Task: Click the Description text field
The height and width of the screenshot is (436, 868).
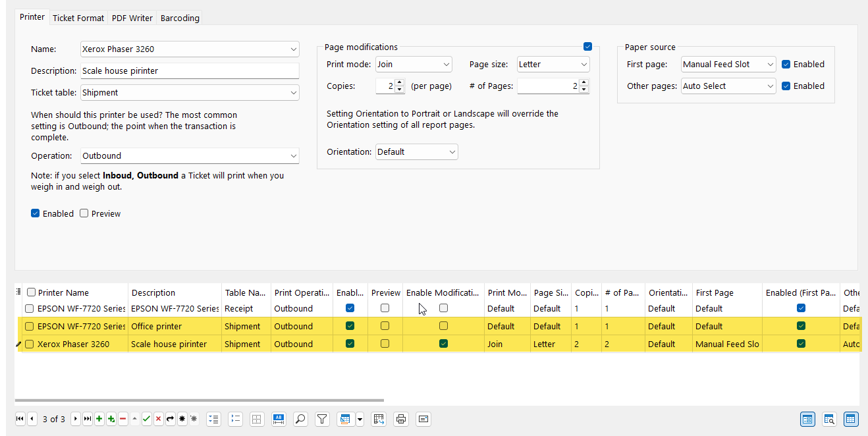Action: pos(190,71)
